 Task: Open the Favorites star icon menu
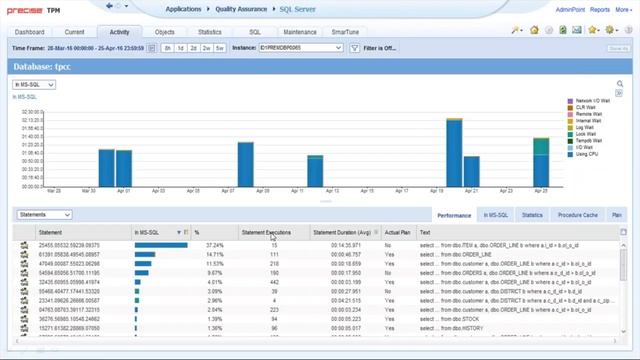click(593, 30)
